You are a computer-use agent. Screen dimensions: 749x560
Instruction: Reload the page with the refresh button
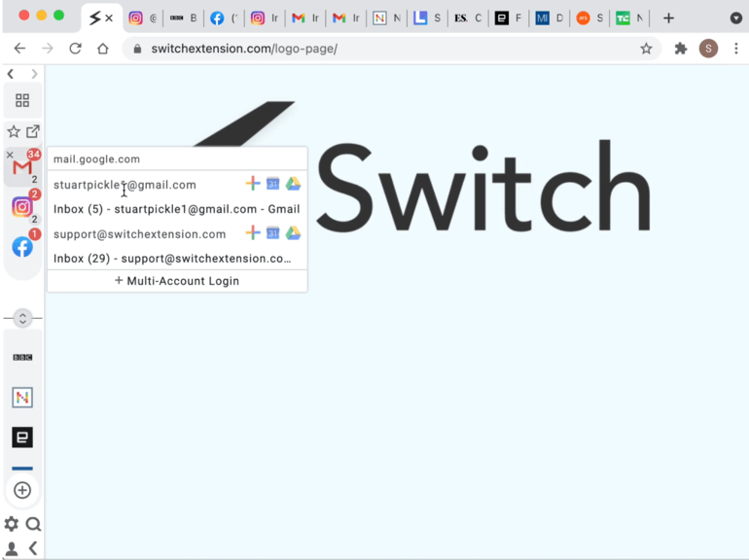(75, 49)
